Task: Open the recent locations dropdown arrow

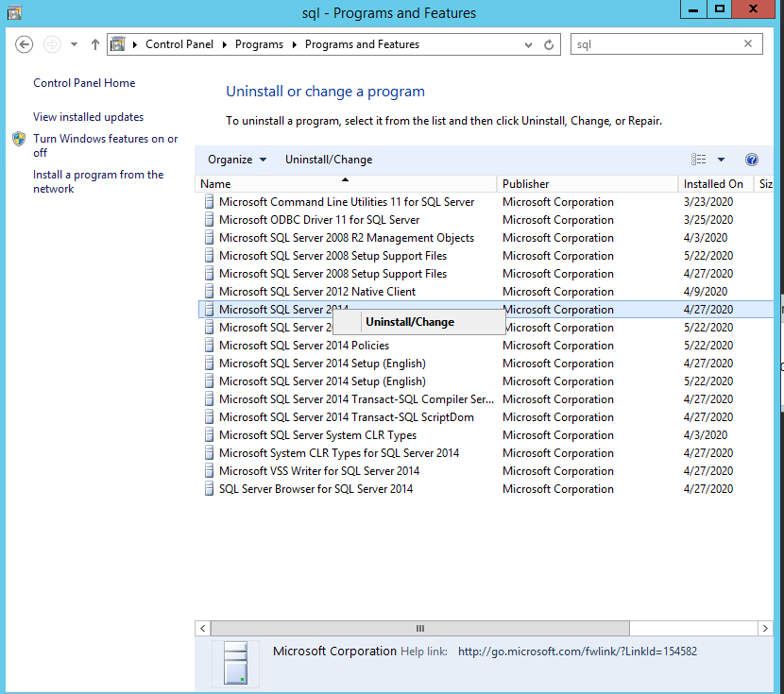Action: 74,44
